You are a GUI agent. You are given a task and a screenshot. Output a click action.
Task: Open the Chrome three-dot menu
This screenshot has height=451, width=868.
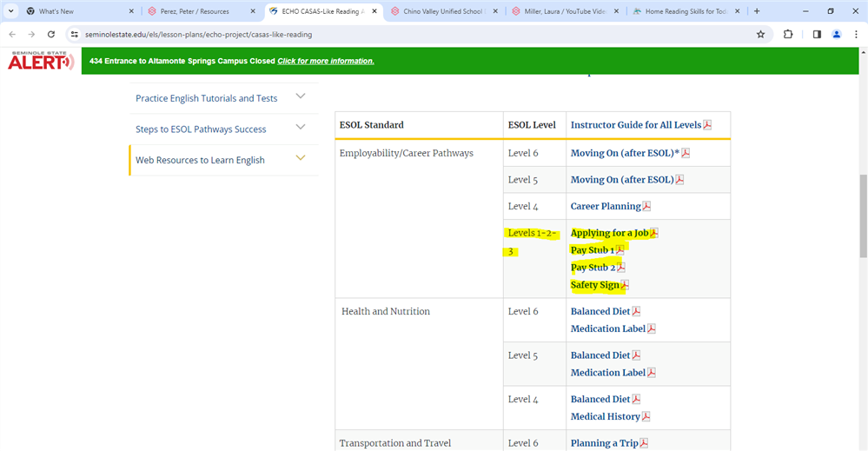[856, 34]
